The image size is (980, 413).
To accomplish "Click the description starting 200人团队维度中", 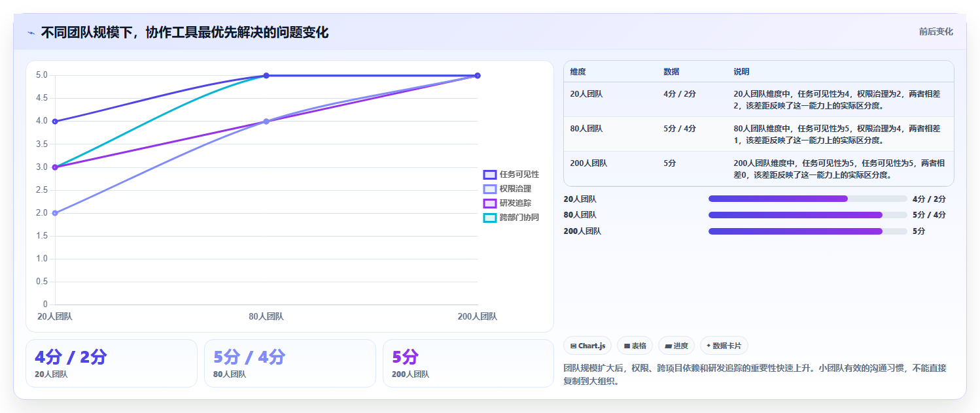I will (839, 169).
